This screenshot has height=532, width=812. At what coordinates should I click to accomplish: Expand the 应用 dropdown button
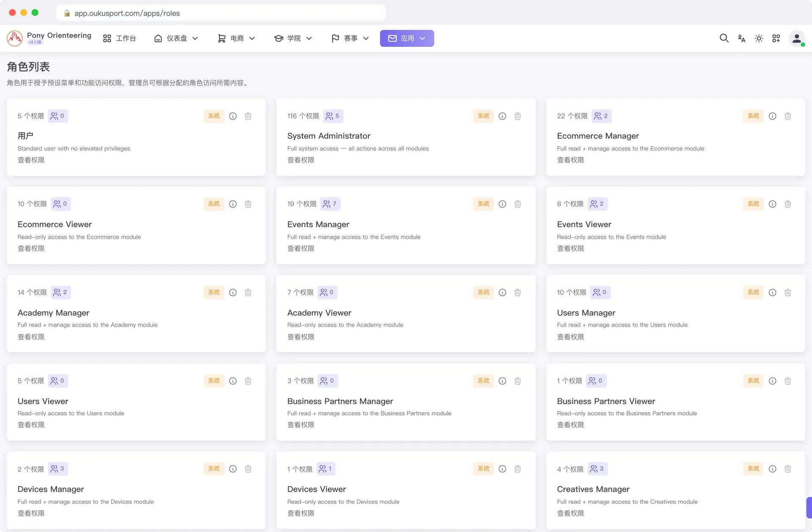point(407,38)
